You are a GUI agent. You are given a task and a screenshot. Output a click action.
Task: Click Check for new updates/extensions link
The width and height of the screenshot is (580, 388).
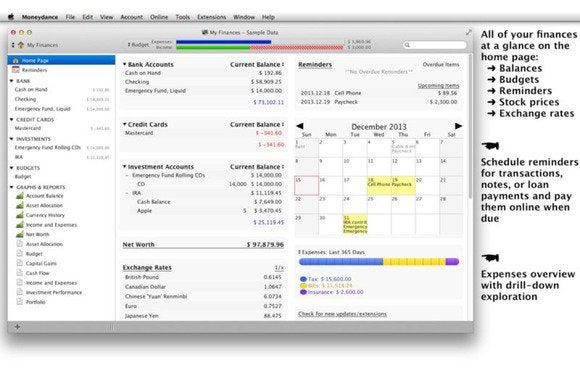click(342, 314)
